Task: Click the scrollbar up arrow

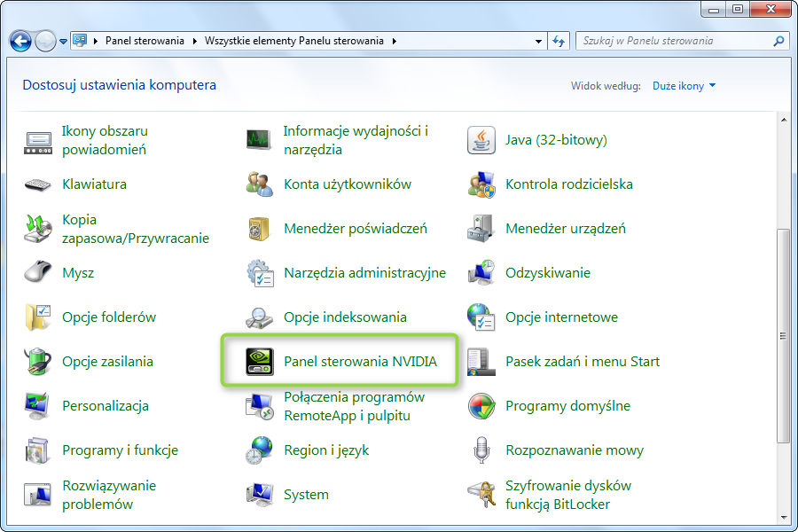Action: (x=783, y=120)
